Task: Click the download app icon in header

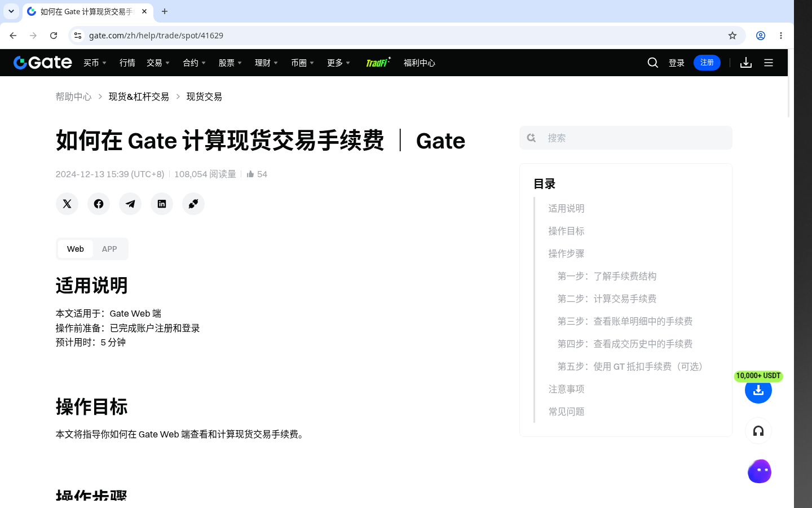Action: click(746, 63)
